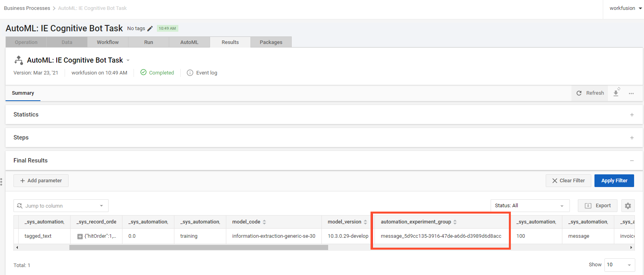Click the Export button
This screenshot has width=644, height=275.
pyautogui.click(x=597, y=206)
